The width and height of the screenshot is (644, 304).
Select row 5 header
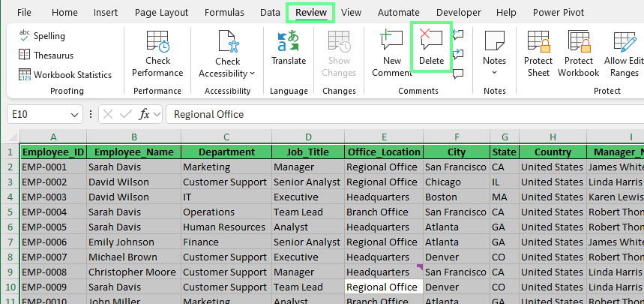[10, 212]
